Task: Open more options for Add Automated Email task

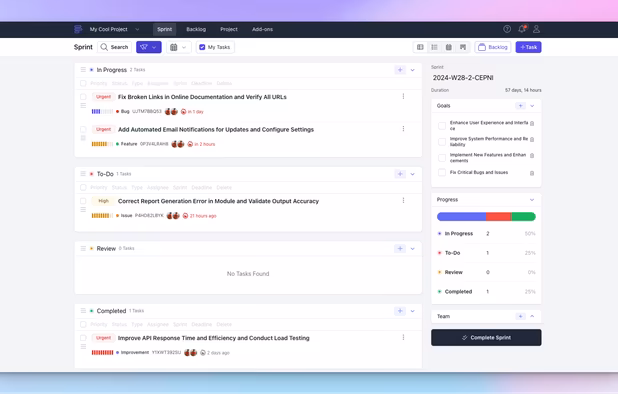Action: coord(403,128)
